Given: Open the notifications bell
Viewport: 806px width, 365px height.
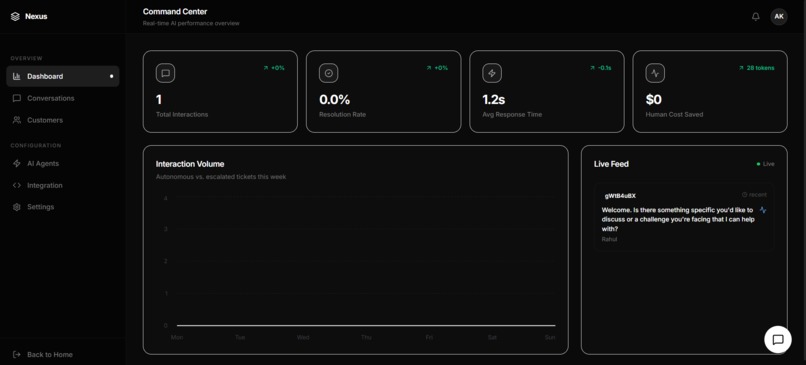Looking at the screenshot, I should tap(755, 16).
